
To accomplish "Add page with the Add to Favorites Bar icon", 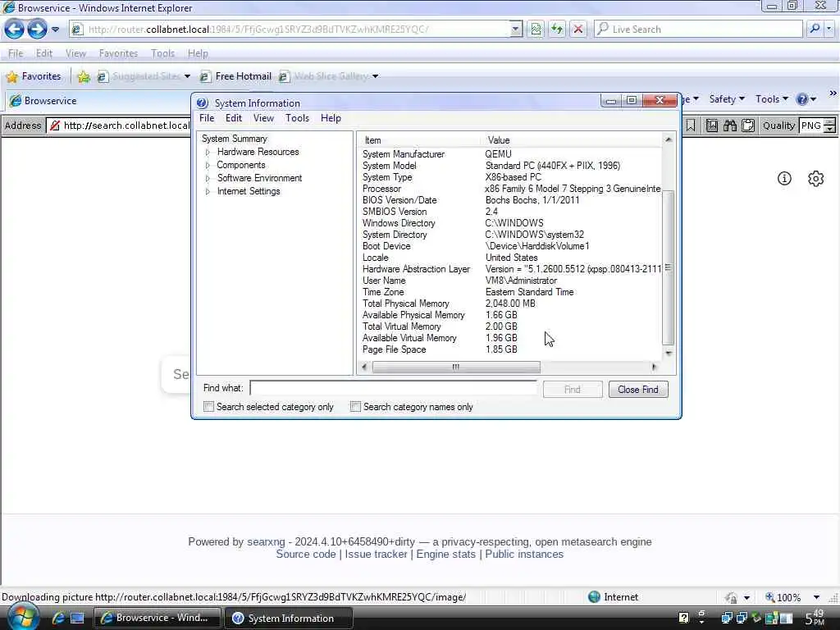I will pos(84,76).
